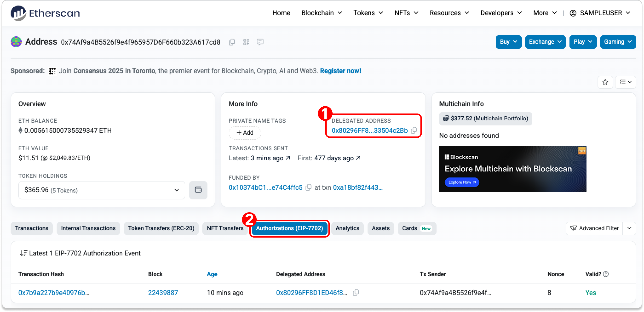The height and width of the screenshot is (312, 644).
Task: Copy the delegated address 0x80296FF8...33504c2Bb
Action: [414, 130]
